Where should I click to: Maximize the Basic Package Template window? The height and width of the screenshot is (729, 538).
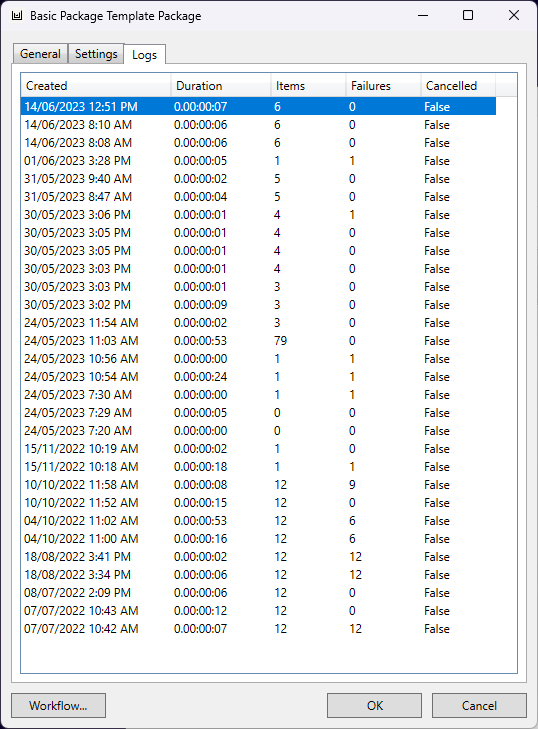click(x=468, y=15)
